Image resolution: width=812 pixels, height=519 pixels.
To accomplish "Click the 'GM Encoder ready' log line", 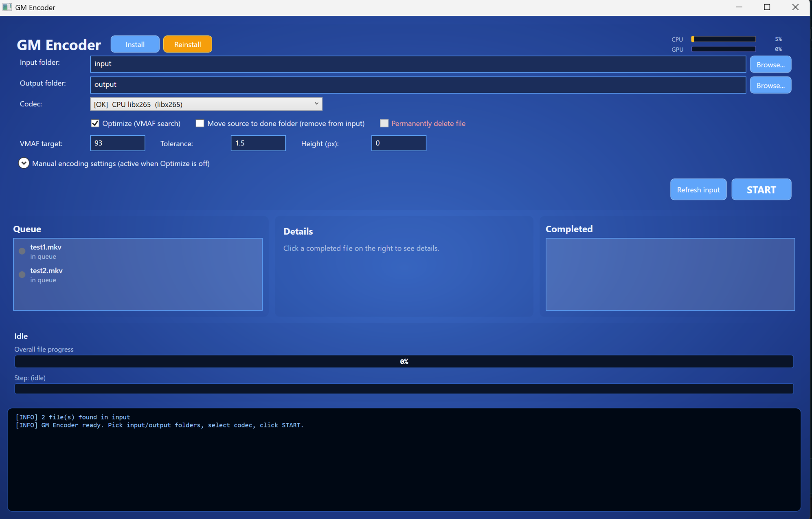I will coord(160,425).
